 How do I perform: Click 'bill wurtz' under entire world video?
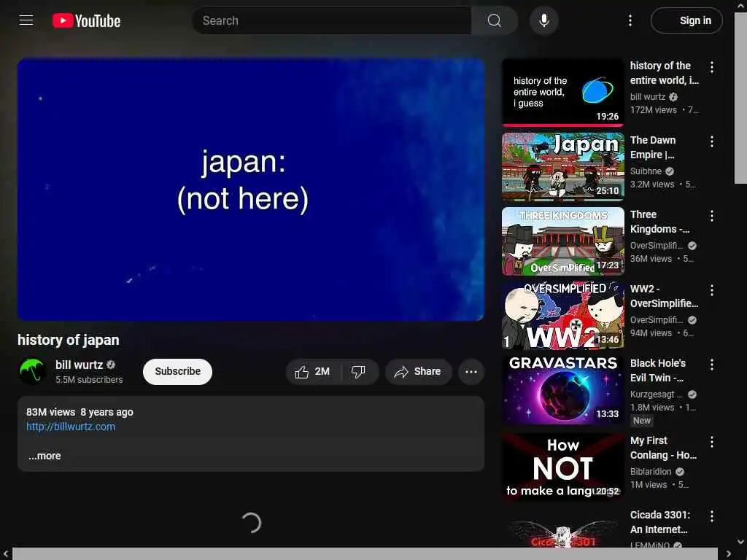pyautogui.click(x=648, y=97)
